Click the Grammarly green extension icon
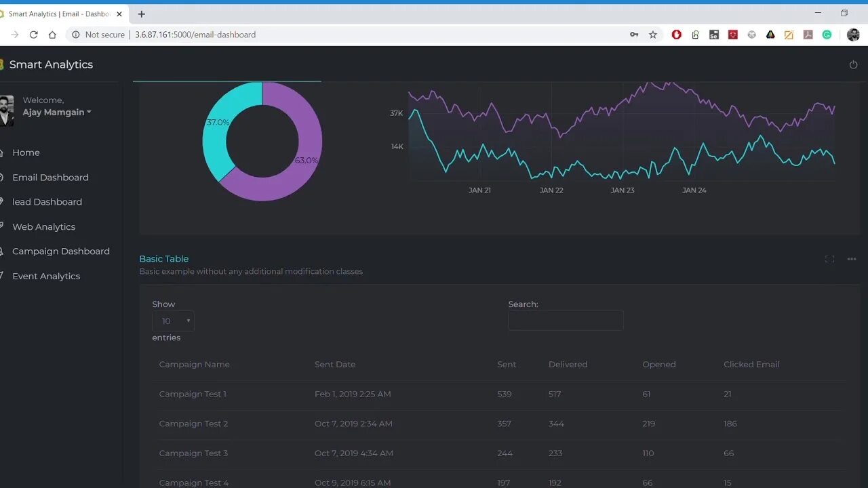The width and height of the screenshot is (868, 488). (827, 35)
